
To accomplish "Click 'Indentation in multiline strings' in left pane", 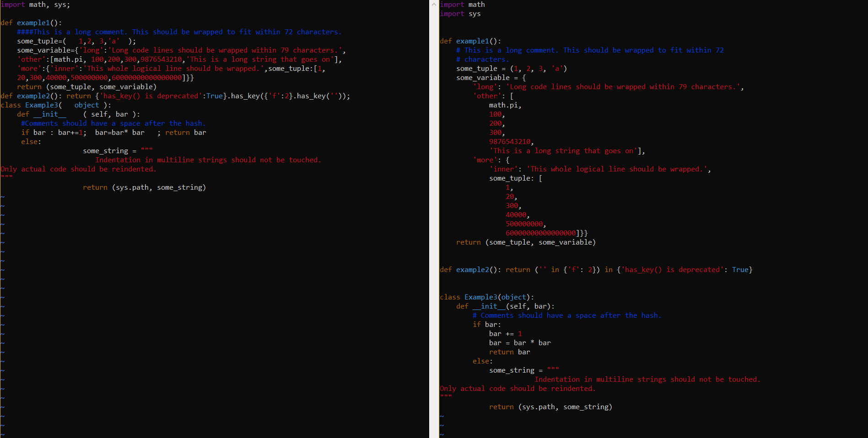I will pos(208,160).
